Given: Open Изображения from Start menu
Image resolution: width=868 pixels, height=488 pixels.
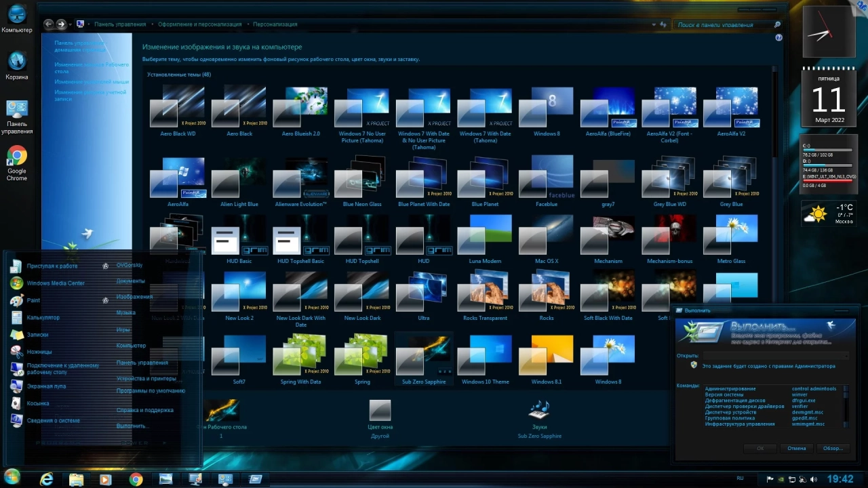Looking at the screenshot, I should (134, 297).
